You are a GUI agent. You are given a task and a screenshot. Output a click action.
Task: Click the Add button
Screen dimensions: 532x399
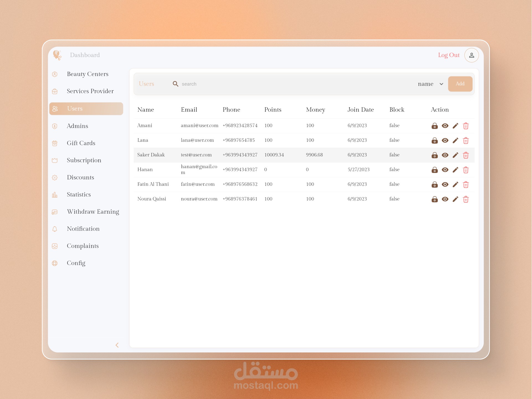click(x=460, y=84)
